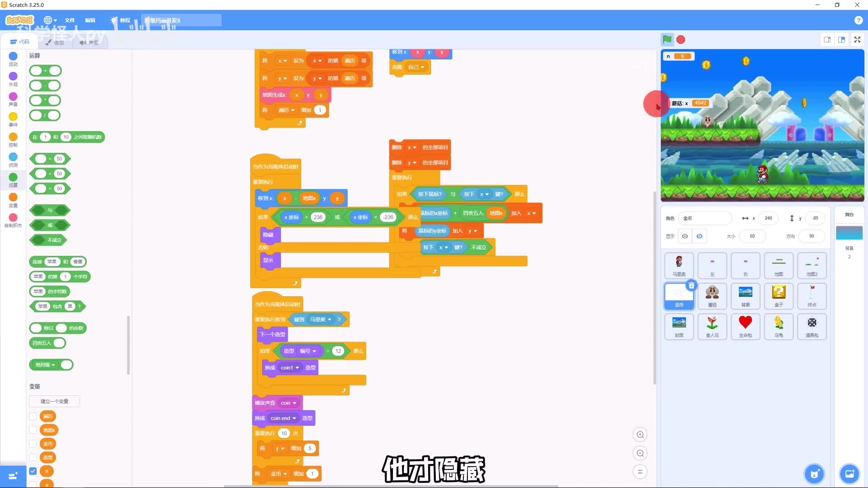This screenshot has width=868, height=488.
Task: Open the coin end costume dropdown
Action: pos(283,418)
